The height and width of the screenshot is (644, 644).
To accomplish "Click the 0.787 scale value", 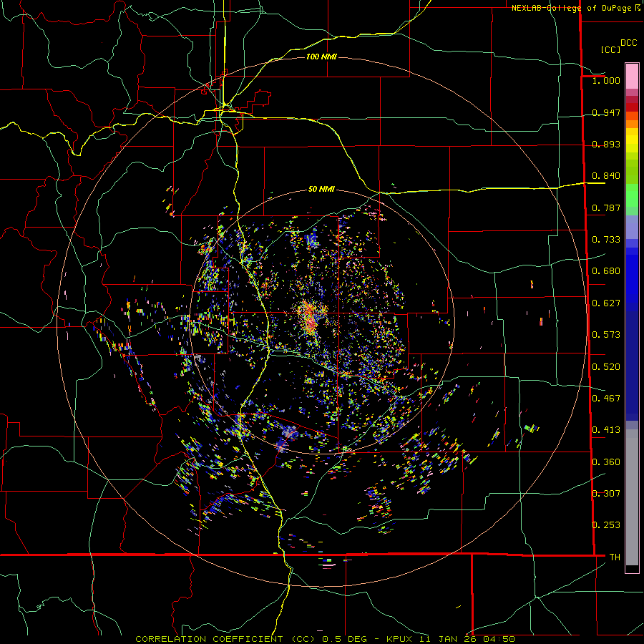I will point(606,208).
